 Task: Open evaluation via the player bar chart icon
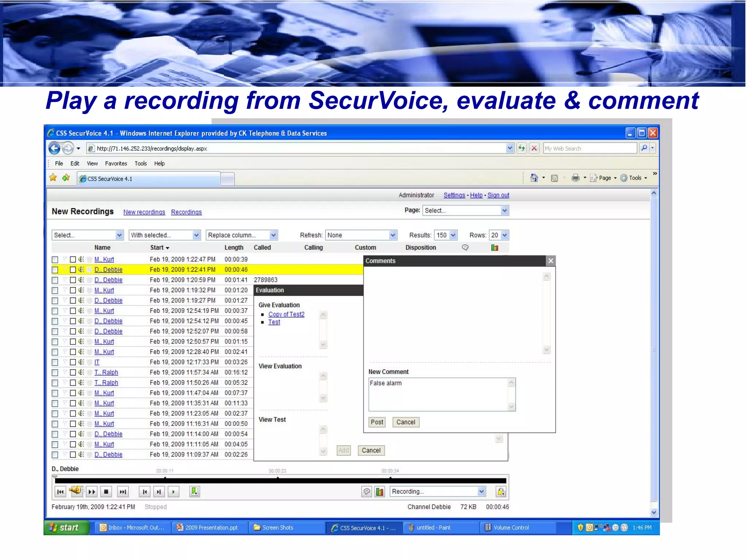click(x=380, y=492)
